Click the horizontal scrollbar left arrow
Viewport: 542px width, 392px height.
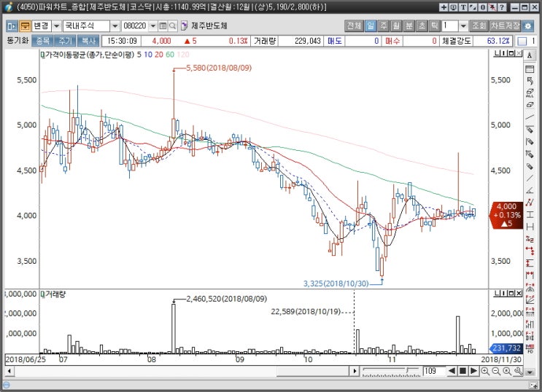pos(9,372)
